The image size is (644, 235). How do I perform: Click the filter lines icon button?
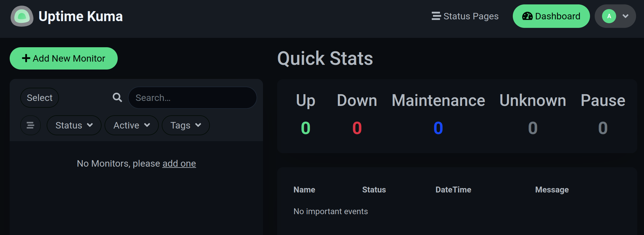pyautogui.click(x=31, y=125)
